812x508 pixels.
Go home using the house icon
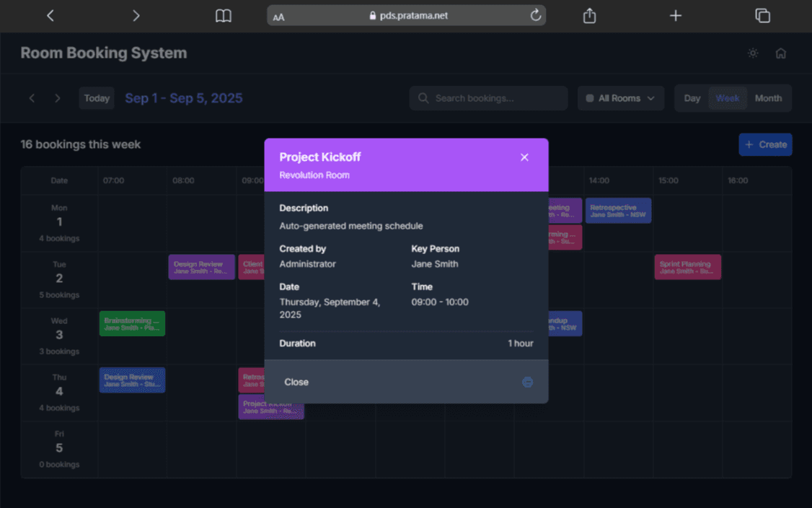point(780,53)
